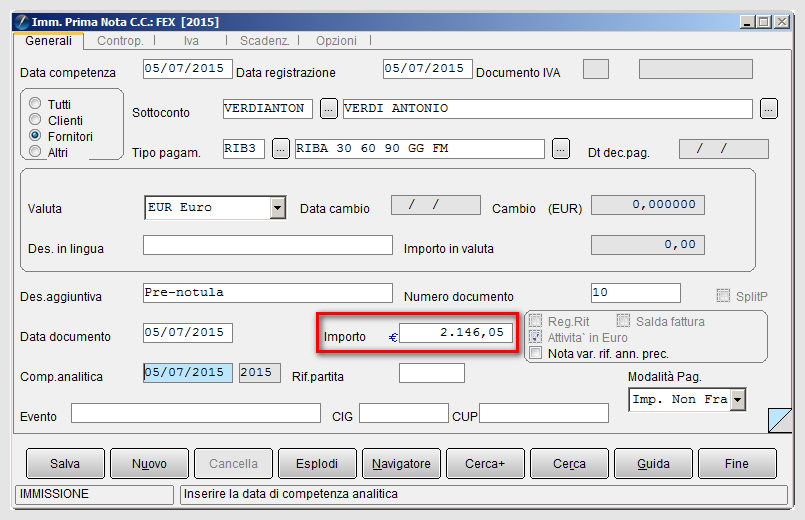Image resolution: width=805 pixels, height=520 pixels.
Task: Click the blue euro symbol beside Importo
Action: point(393,337)
